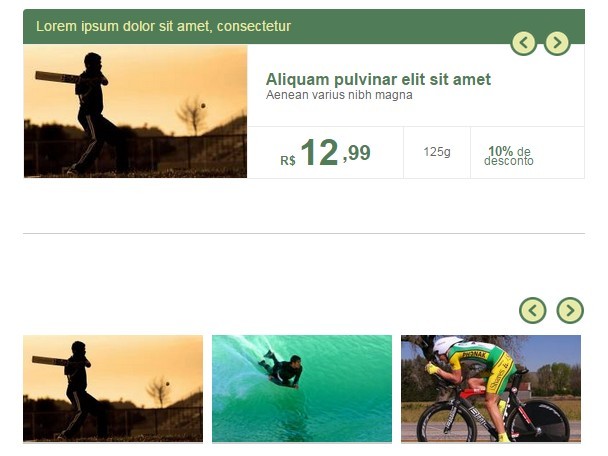Click the Lorem ipsum dolor header text
Screen dimensions: 608x456
(163, 26)
